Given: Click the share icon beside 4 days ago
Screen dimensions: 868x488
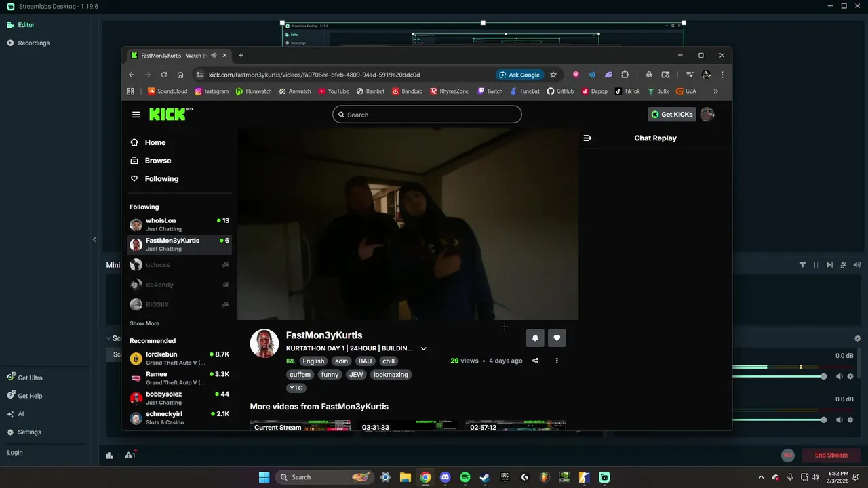Looking at the screenshot, I should point(535,361).
